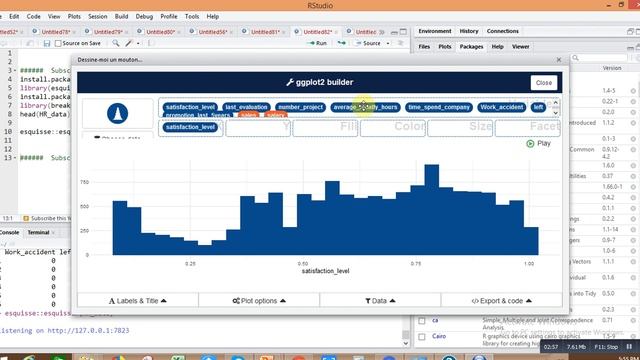Switch to the Connections tab
The height and width of the screenshot is (360, 640).
(502, 31)
